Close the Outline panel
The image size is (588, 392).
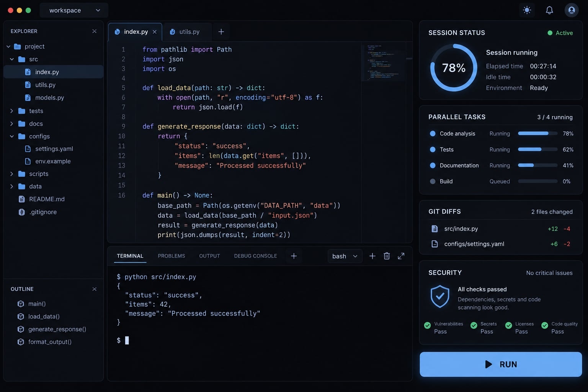click(x=95, y=289)
